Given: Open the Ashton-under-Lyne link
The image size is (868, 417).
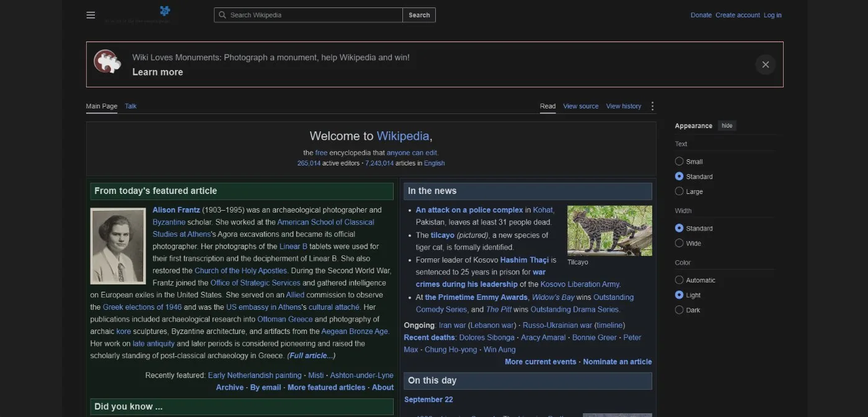Looking at the screenshot, I should pos(361,375).
